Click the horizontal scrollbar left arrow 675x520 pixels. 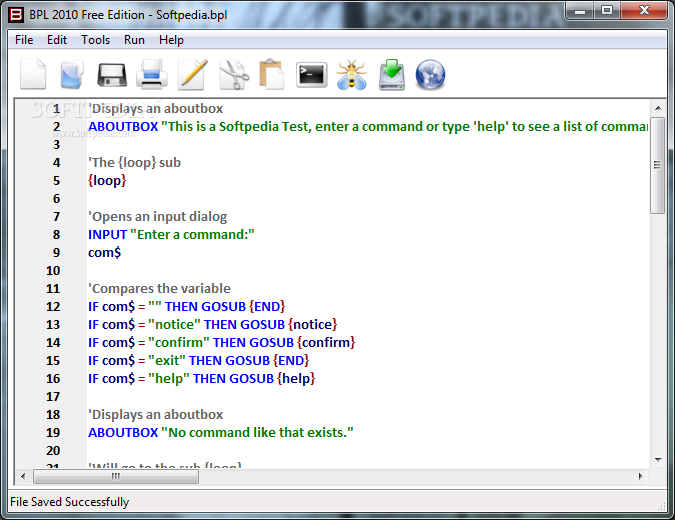23,477
